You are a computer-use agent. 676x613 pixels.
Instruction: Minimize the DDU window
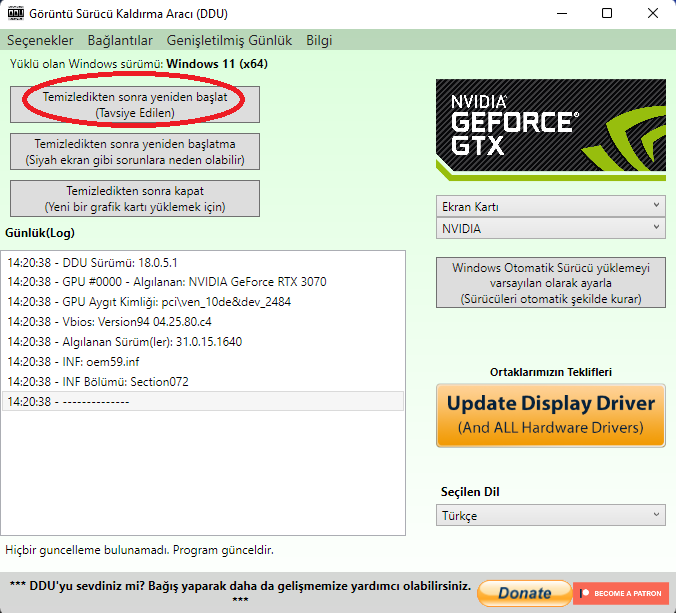tap(562, 13)
